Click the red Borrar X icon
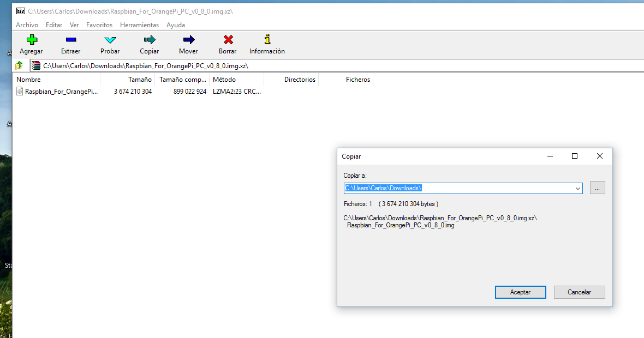644x338 pixels. click(x=228, y=40)
